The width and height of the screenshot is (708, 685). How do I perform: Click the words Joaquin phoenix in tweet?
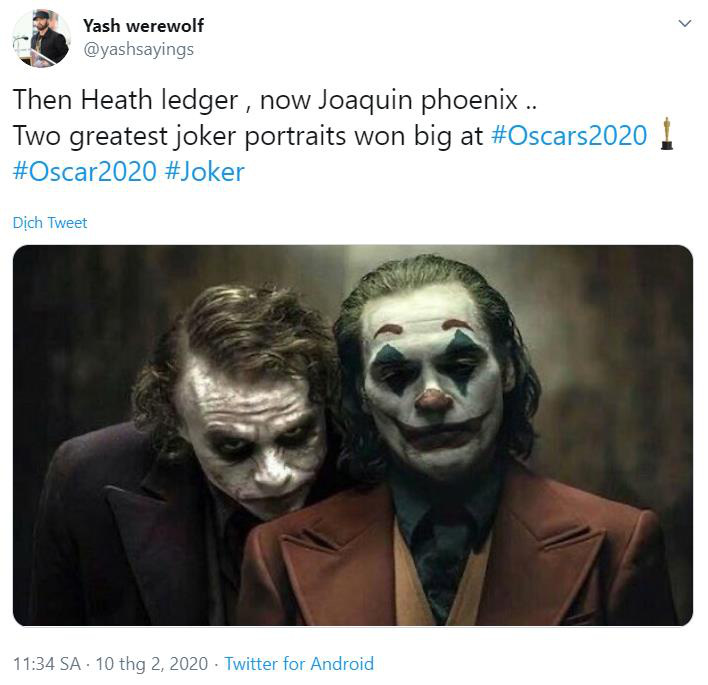pos(418,100)
